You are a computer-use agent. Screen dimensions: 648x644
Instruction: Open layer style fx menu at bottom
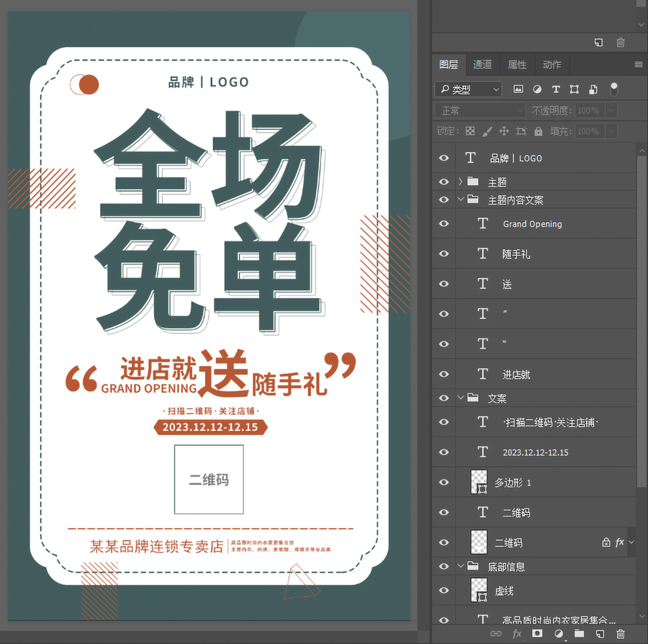point(516,633)
